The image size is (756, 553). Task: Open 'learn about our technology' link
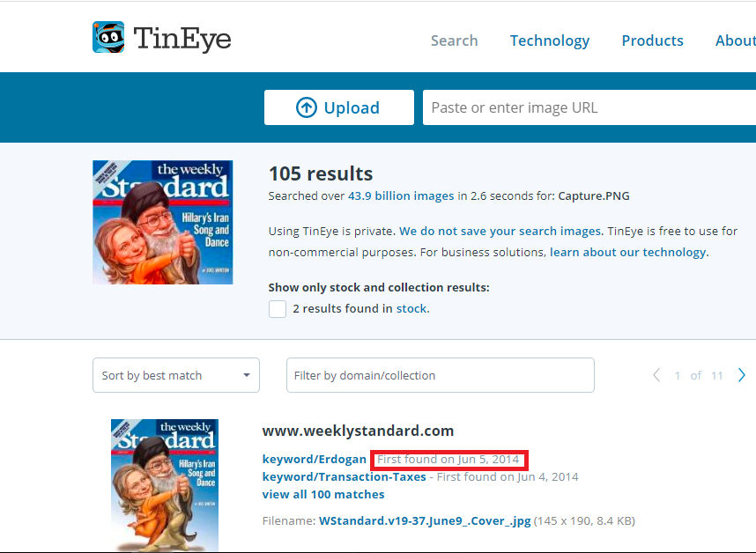click(627, 253)
